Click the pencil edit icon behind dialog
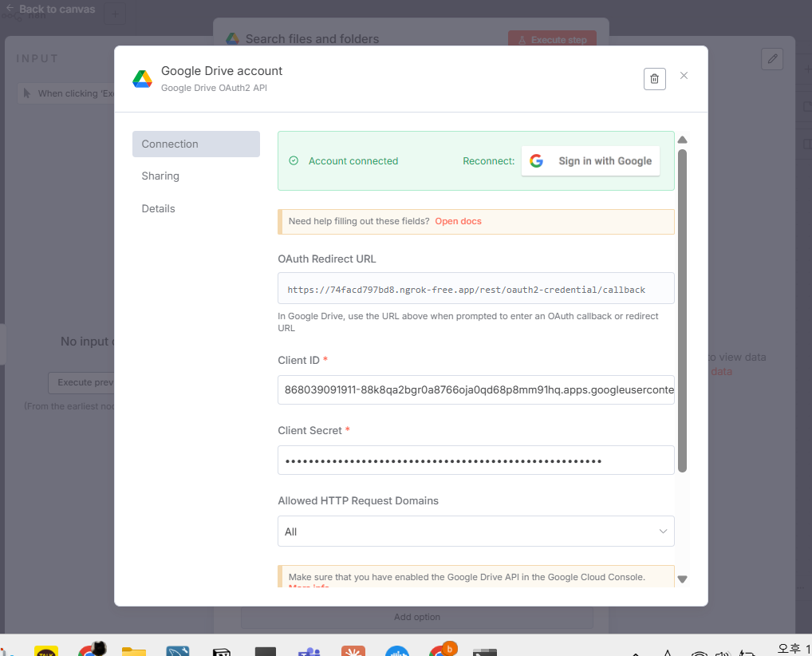The width and height of the screenshot is (812, 656). click(771, 59)
